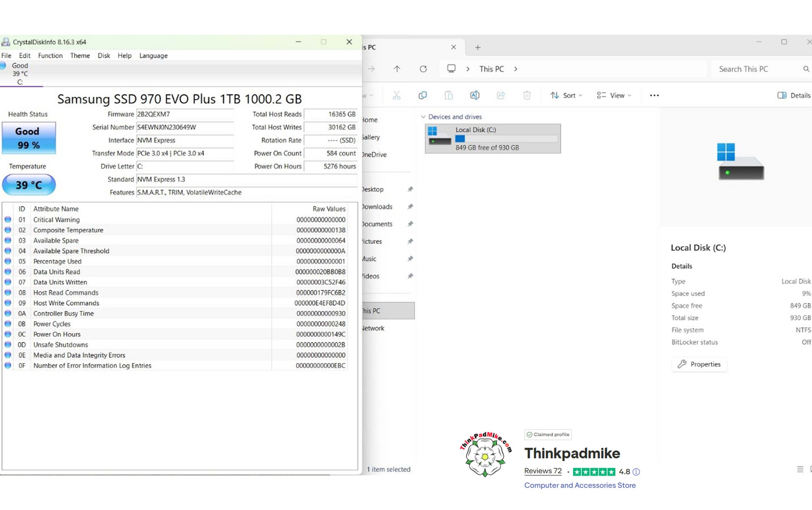Unpin Downloads from the sidebar
The height and width of the screenshot is (510, 812).
[x=410, y=206]
